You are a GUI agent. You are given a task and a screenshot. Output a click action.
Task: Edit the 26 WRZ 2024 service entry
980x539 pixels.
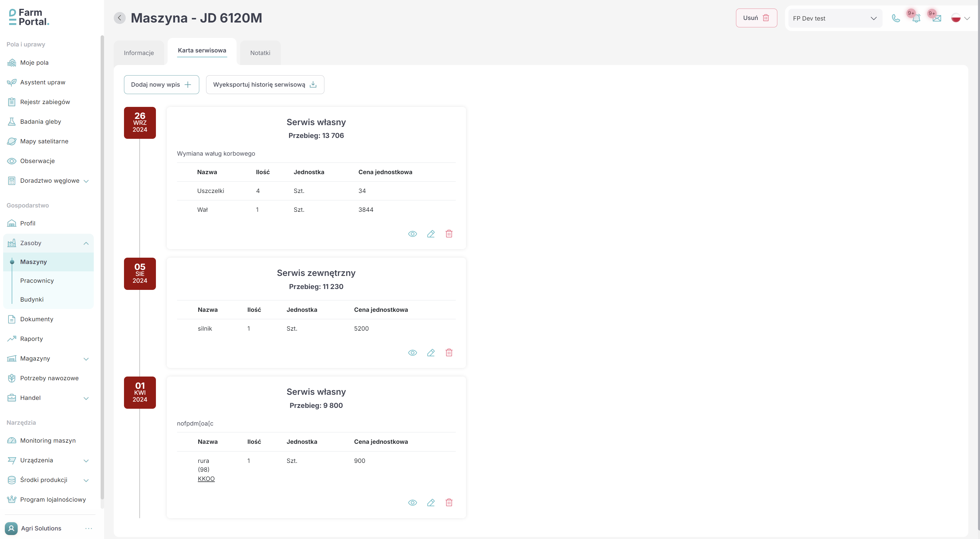431,234
